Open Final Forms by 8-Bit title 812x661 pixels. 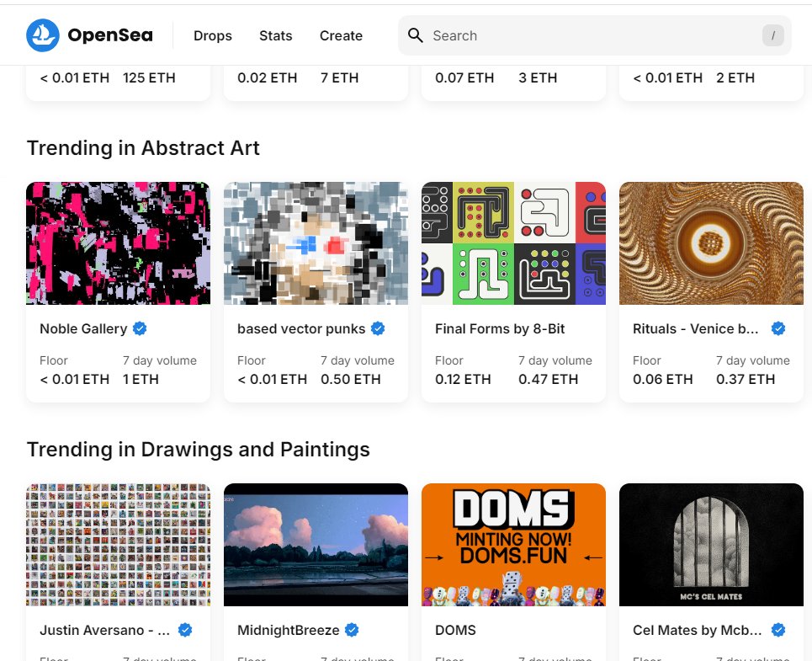coord(500,329)
